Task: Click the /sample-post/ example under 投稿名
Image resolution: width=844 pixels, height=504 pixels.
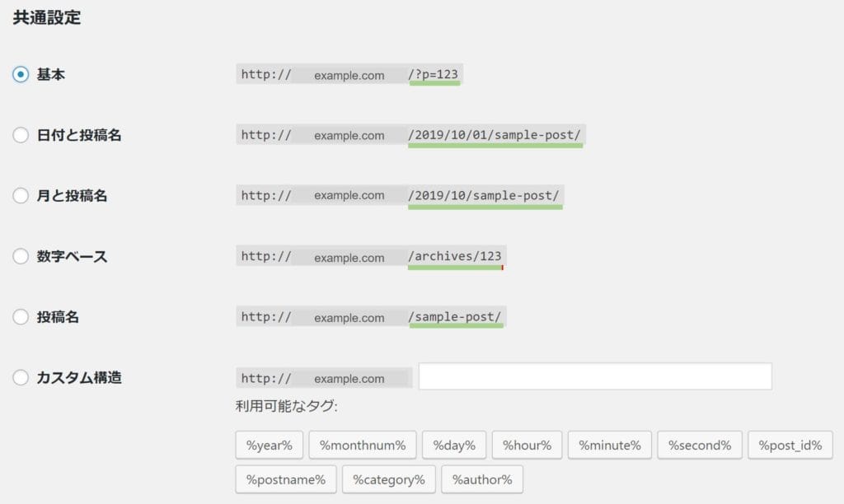Action: point(456,317)
